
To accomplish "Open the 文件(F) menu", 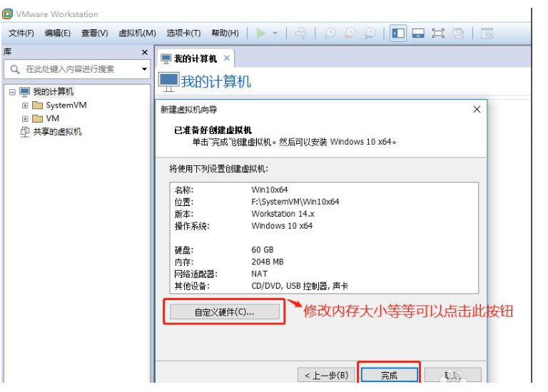I will [21, 33].
